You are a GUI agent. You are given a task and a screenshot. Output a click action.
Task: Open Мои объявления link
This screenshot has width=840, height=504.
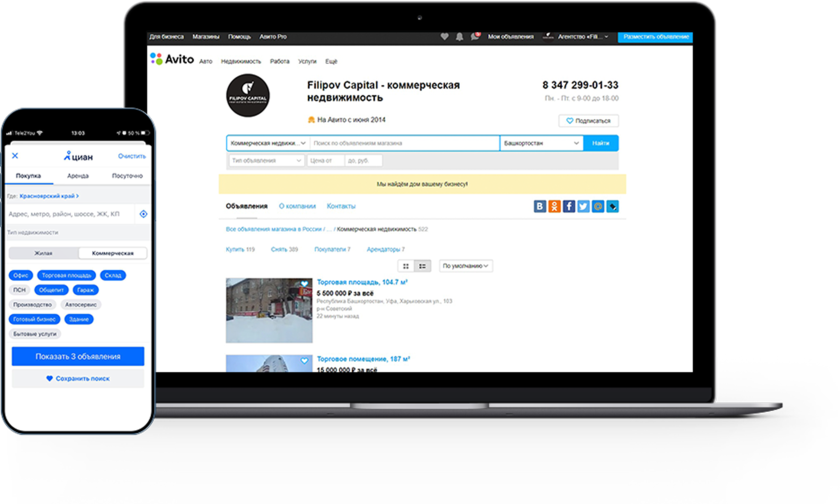pos(510,36)
